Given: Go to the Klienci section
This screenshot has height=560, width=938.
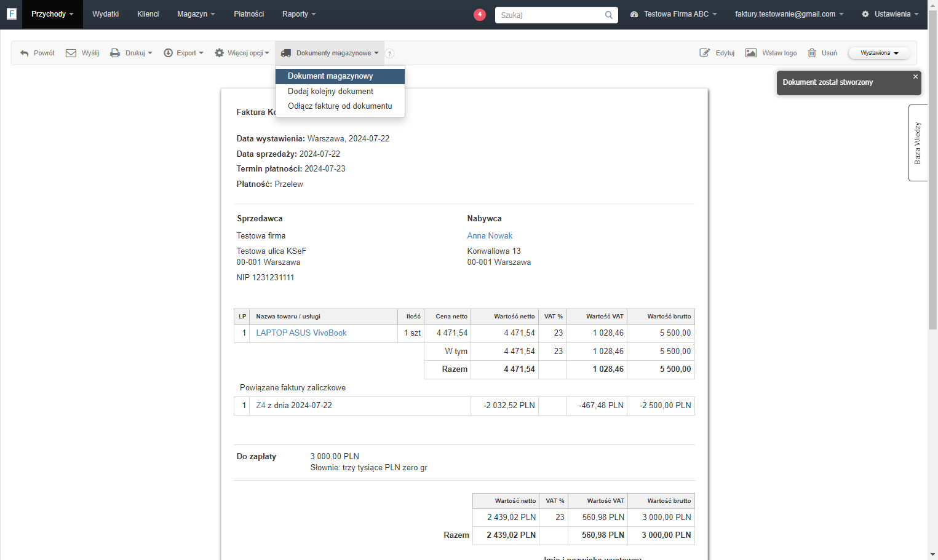Looking at the screenshot, I should tap(148, 14).
